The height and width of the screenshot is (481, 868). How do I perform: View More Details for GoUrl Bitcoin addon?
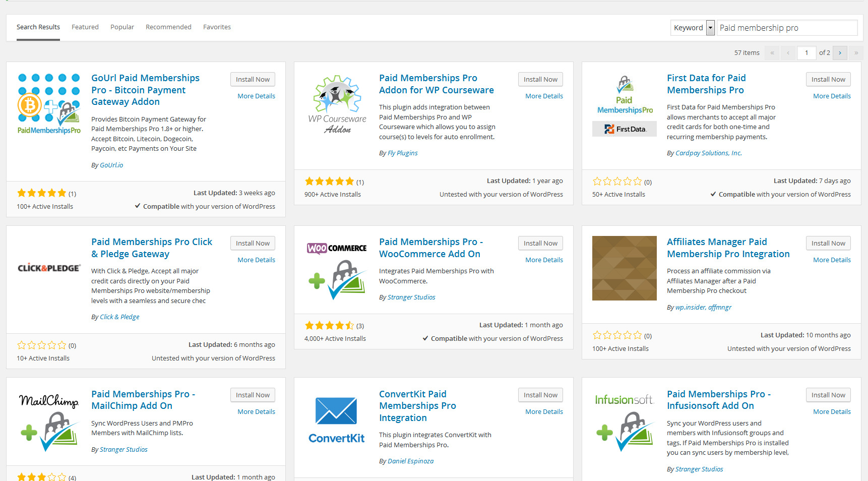click(x=256, y=96)
